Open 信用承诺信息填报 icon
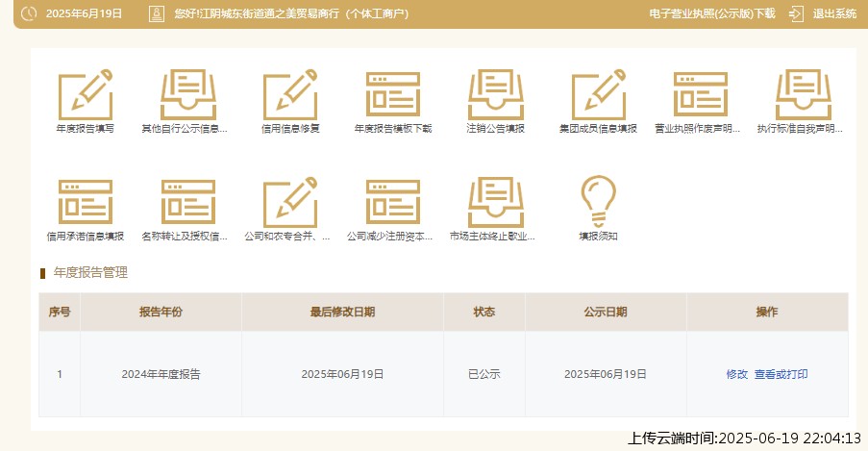This screenshot has width=868, height=451. click(x=86, y=202)
